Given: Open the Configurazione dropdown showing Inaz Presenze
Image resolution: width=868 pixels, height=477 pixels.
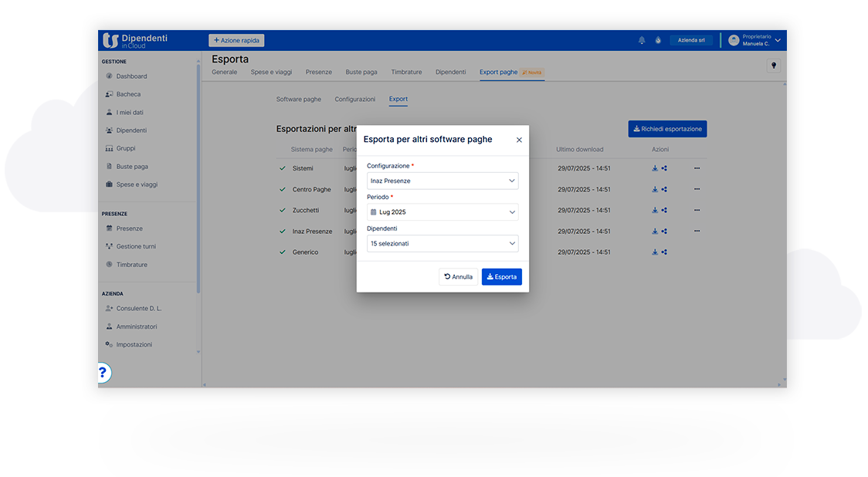Looking at the screenshot, I should point(442,181).
